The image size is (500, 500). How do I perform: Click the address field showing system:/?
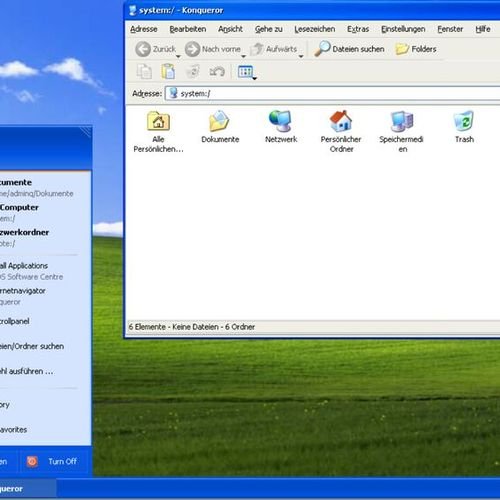click(333, 93)
